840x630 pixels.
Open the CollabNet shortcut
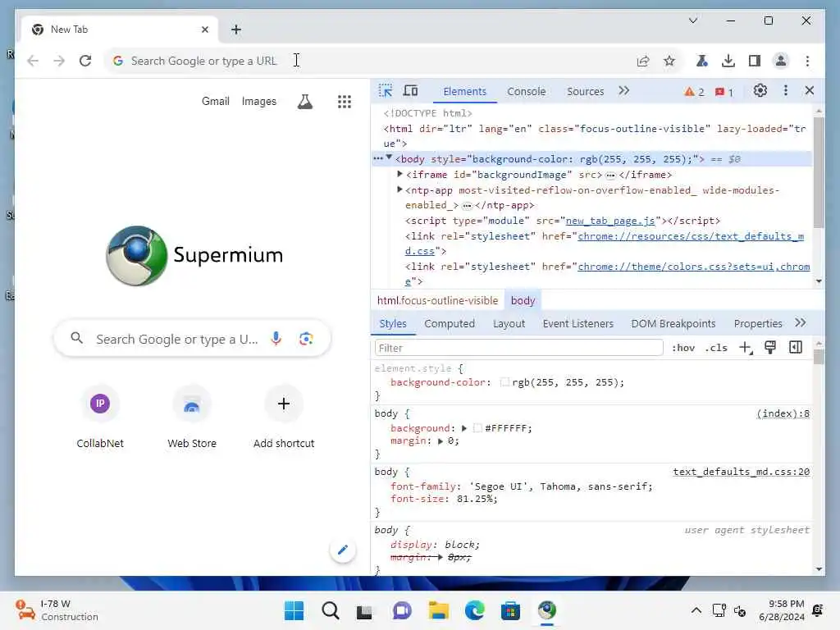click(99, 418)
